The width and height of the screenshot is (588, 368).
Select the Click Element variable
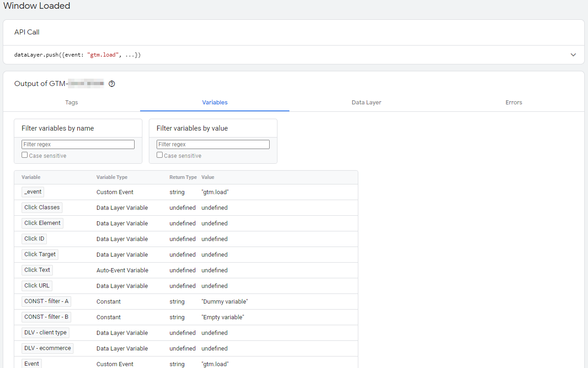click(x=42, y=223)
